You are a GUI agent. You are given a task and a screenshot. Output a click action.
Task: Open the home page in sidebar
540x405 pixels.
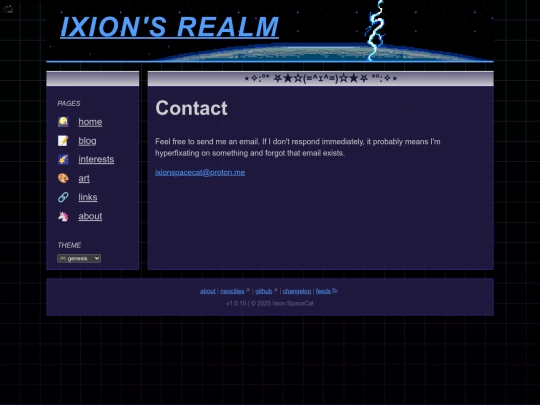[x=90, y=122]
